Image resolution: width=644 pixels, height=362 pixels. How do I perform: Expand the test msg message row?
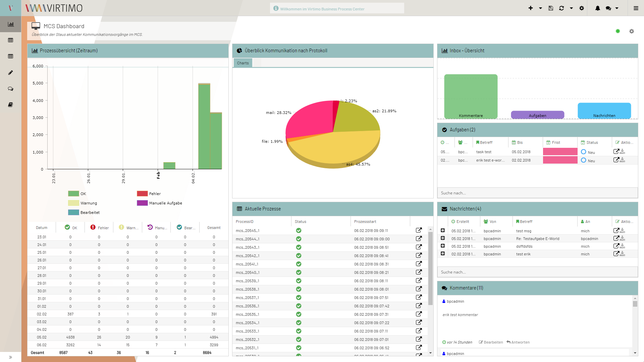[x=443, y=230]
